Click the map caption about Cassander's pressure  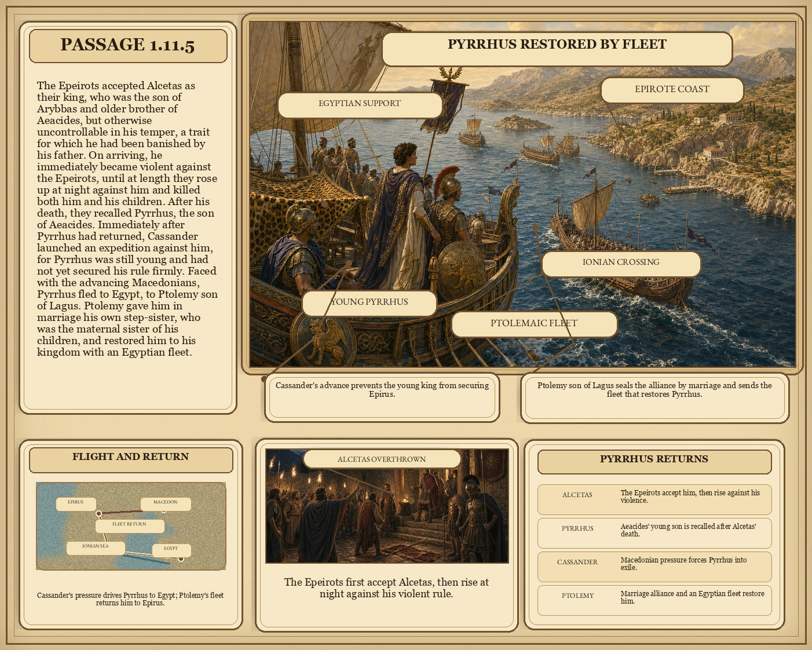pyautogui.click(x=130, y=599)
